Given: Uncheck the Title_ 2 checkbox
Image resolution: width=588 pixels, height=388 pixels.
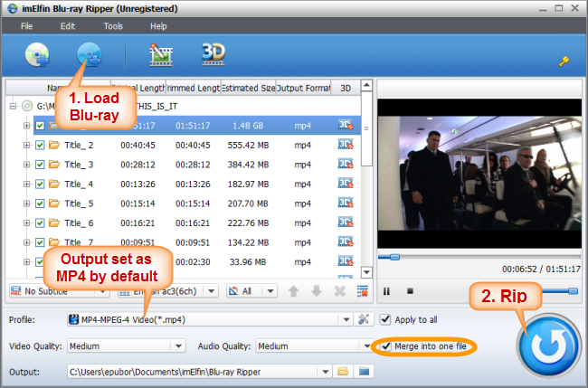Looking at the screenshot, I should click(x=40, y=145).
